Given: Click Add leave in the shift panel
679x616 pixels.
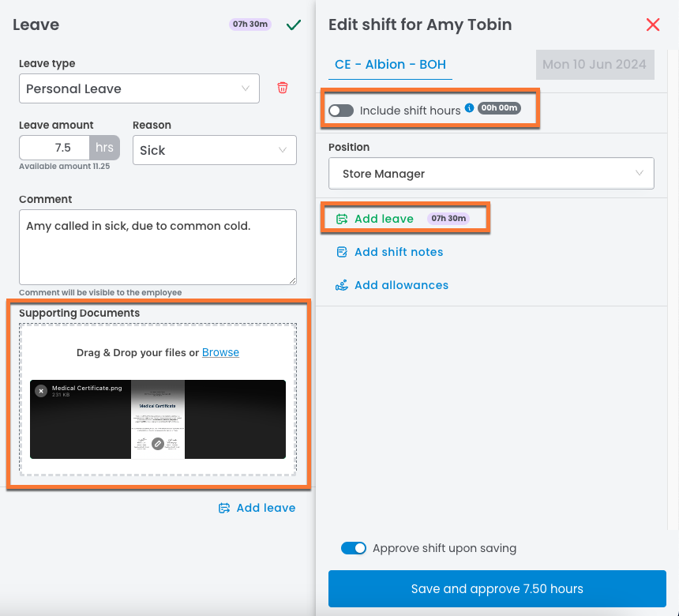Looking at the screenshot, I should point(384,219).
